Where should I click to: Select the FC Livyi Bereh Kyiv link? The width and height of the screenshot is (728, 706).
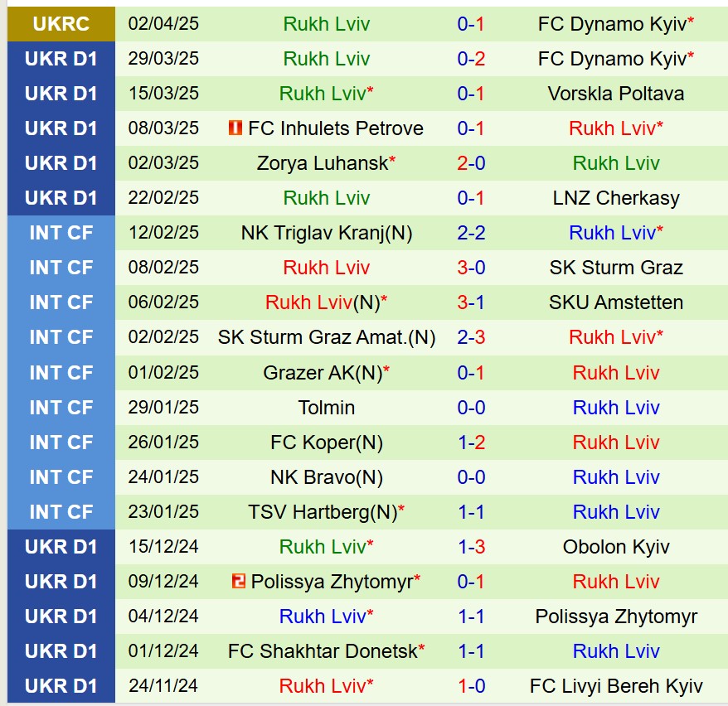pyautogui.click(x=616, y=686)
